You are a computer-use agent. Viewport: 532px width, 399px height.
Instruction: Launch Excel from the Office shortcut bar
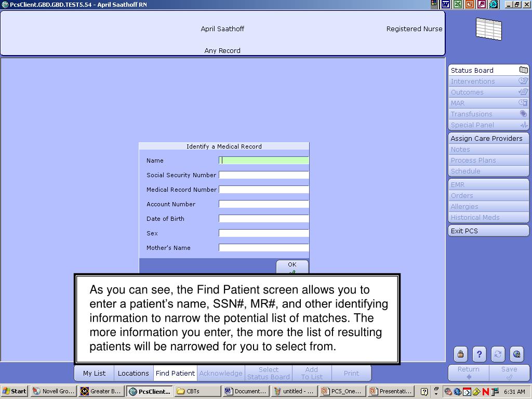tap(458, 4)
